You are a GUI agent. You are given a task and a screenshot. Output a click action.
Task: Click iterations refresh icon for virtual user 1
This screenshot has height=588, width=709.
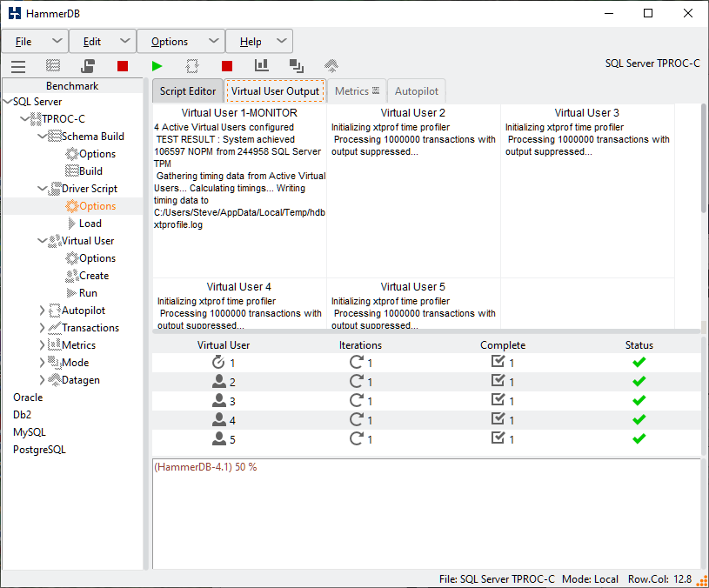click(357, 362)
